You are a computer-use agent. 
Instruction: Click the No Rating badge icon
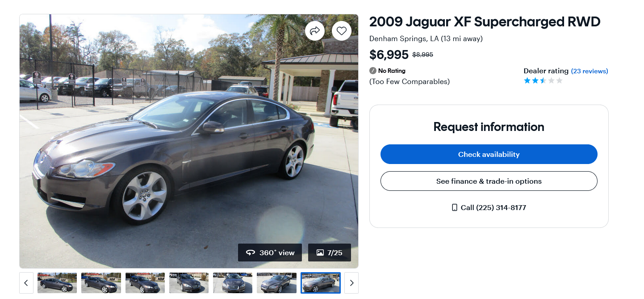pos(373,71)
